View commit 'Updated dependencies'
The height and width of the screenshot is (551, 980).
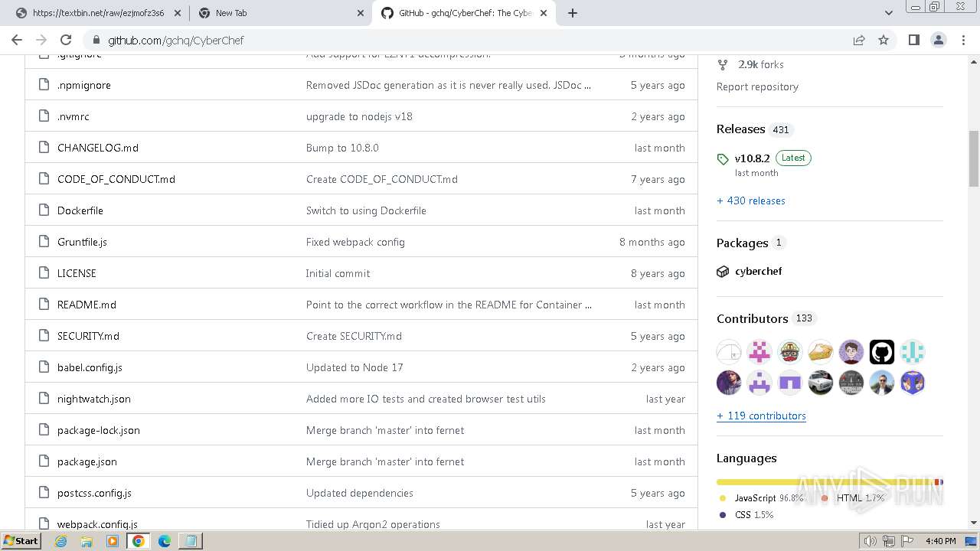coord(360,493)
